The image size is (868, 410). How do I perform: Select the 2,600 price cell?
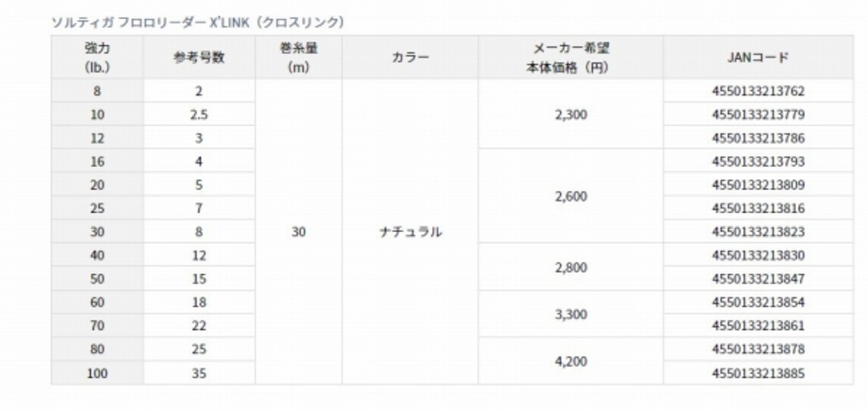click(571, 197)
